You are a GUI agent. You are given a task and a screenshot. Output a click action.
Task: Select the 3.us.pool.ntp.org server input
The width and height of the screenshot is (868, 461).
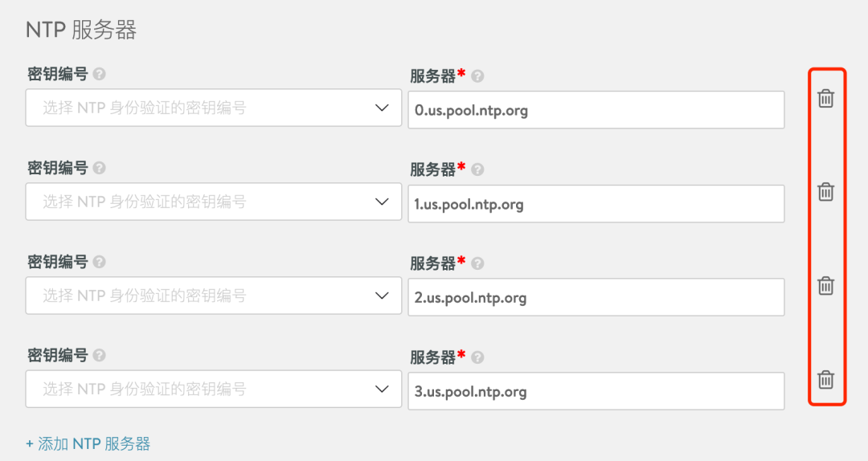pos(596,391)
